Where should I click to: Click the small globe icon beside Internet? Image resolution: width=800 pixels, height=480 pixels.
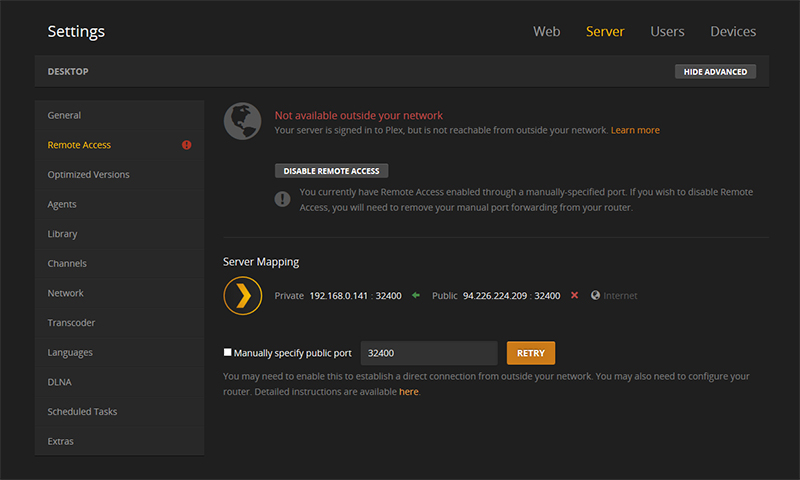[x=595, y=295]
